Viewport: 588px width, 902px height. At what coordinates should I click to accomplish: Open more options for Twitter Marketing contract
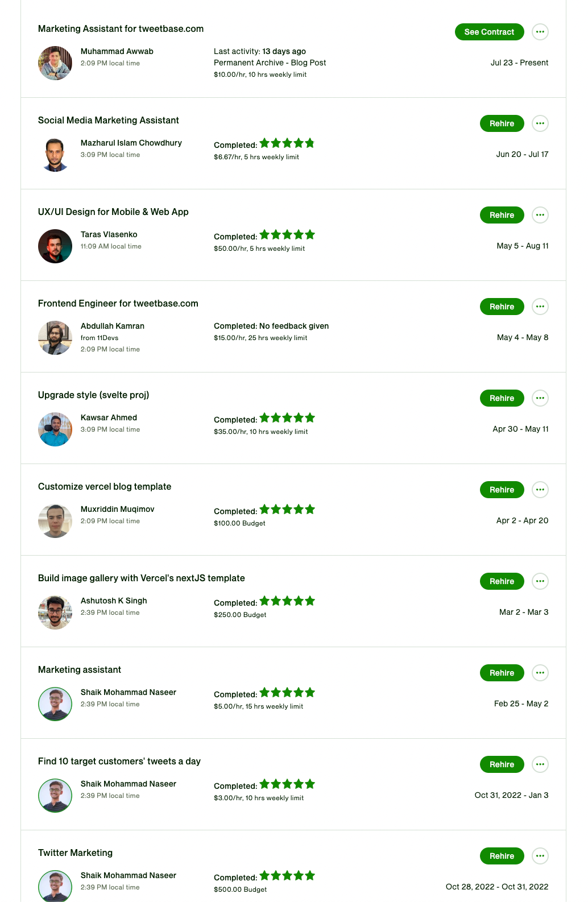(540, 856)
